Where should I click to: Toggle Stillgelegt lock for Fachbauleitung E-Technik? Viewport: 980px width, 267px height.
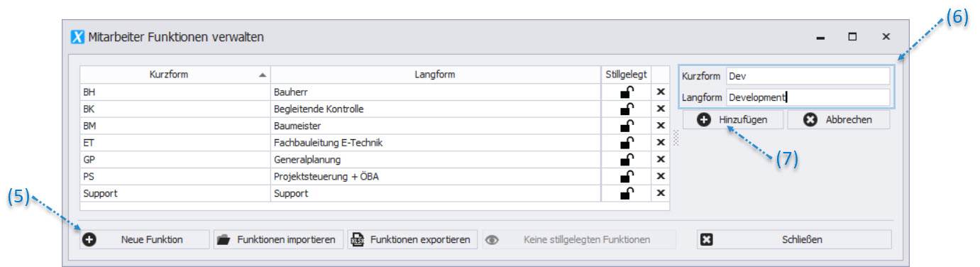pyautogui.click(x=627, y=143)
